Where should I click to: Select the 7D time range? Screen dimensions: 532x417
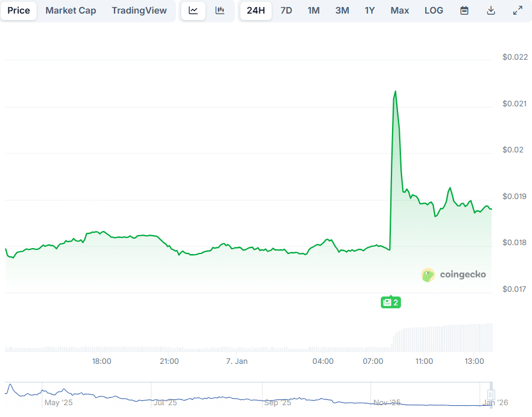click(x=286, y=11)
